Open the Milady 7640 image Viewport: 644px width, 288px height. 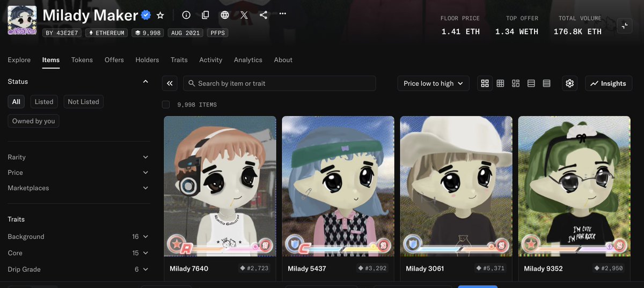220,186
